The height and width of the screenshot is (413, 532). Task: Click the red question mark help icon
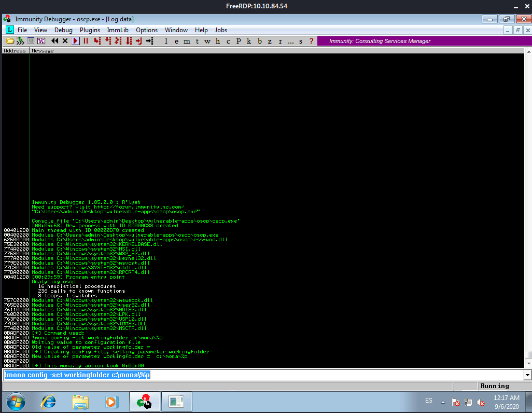coord(311,41)
